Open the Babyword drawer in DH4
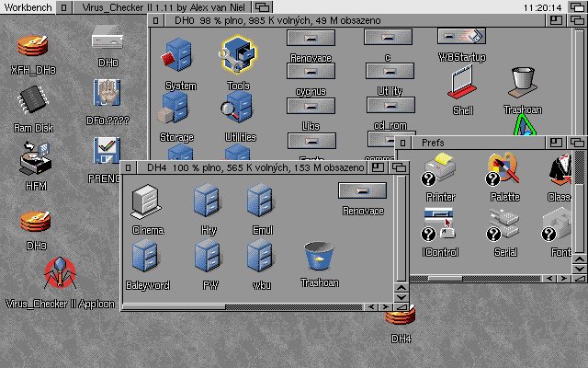The image size is (588, 368). pyautogui.click(x=148, y=258)
